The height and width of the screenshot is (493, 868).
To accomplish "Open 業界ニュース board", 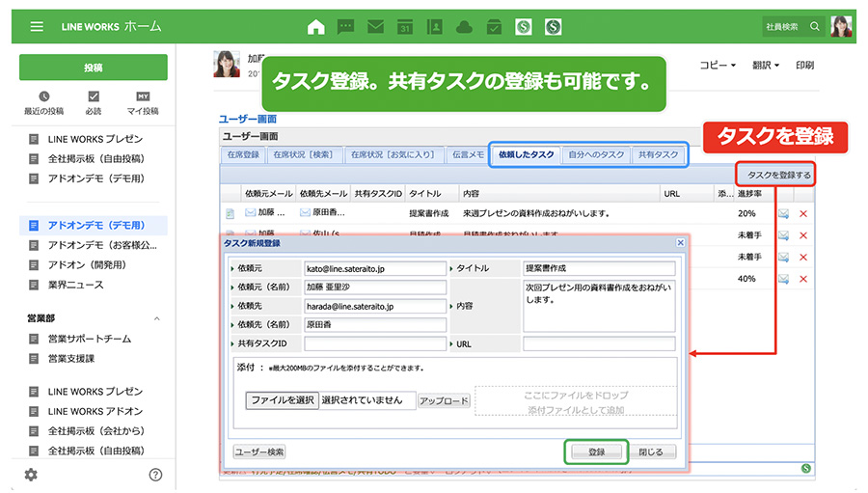I will tap(75, 286).
